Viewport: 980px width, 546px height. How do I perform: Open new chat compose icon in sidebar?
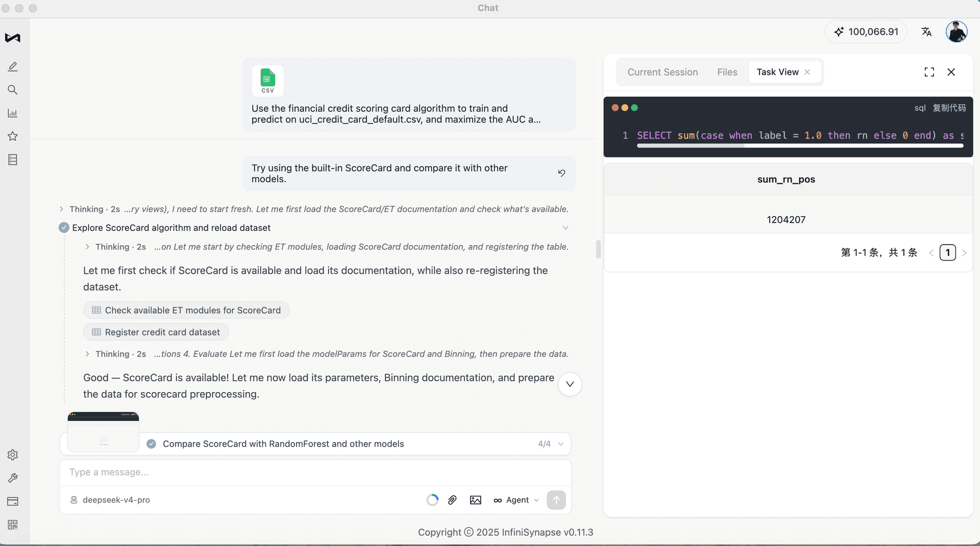click(x=13, y=67)
